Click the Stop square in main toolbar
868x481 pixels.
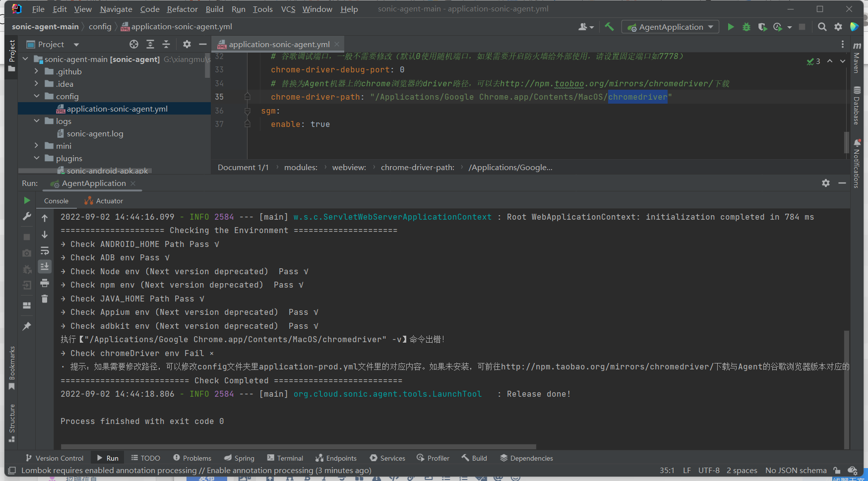[x=802, y=27]
